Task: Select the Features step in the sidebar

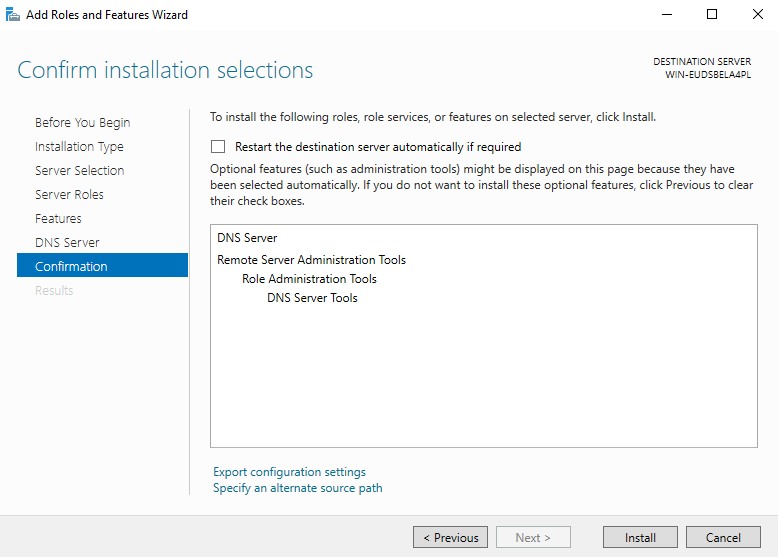Action: (58, 218)
